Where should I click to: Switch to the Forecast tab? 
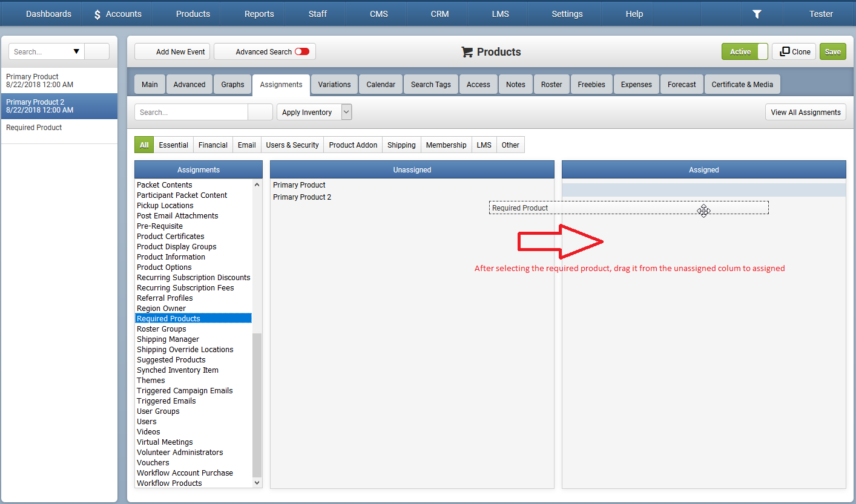tap(682, 85)
